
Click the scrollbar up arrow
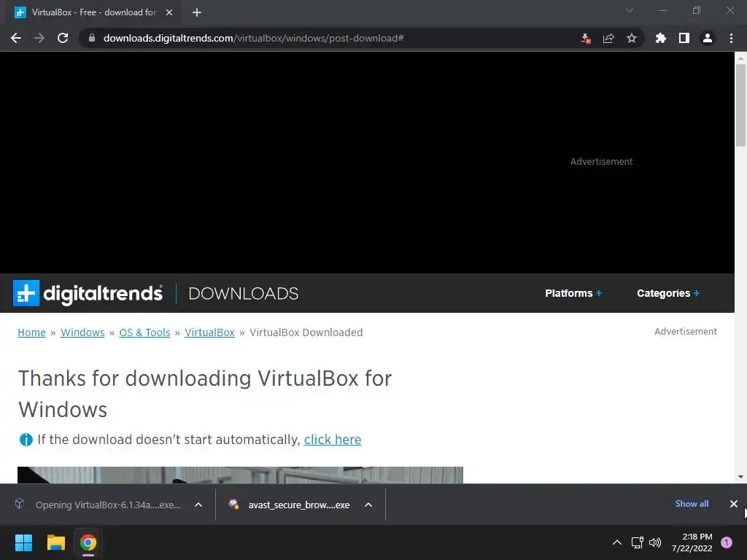point(740,58)
